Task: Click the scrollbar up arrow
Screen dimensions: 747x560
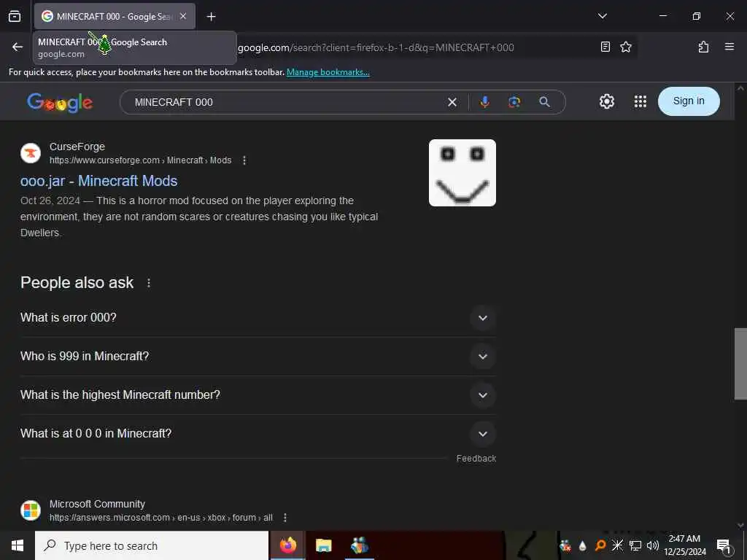Action: click(x=740, y=88)
